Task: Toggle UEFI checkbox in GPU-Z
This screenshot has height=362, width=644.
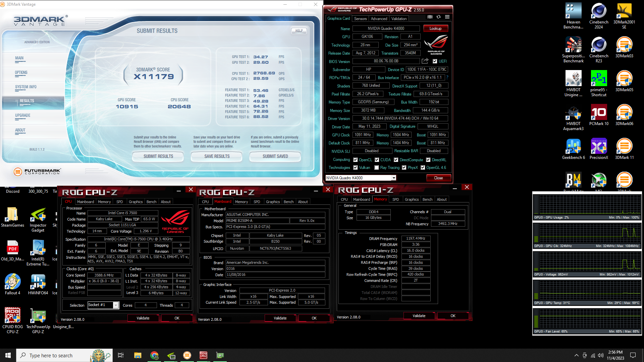Action: pos(435,61)
